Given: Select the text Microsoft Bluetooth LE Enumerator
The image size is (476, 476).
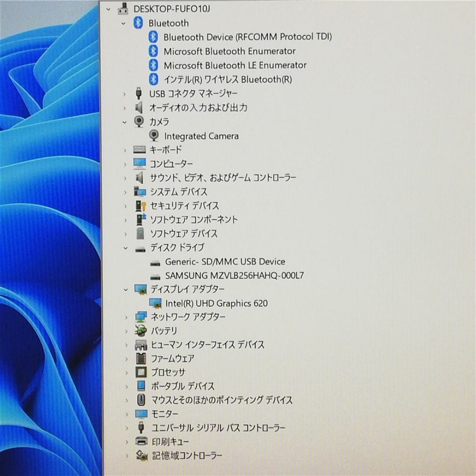Looking at the screenshot, I should [235, 65].
